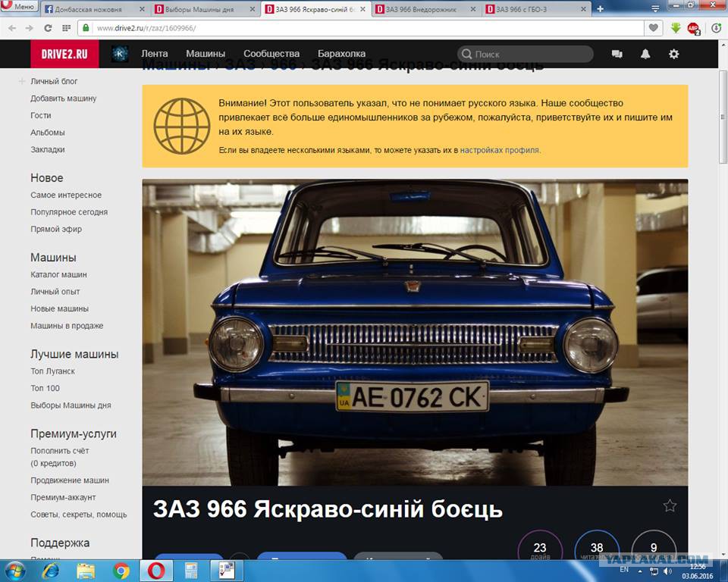Open the user avatar profile icon

coord(121,54)
